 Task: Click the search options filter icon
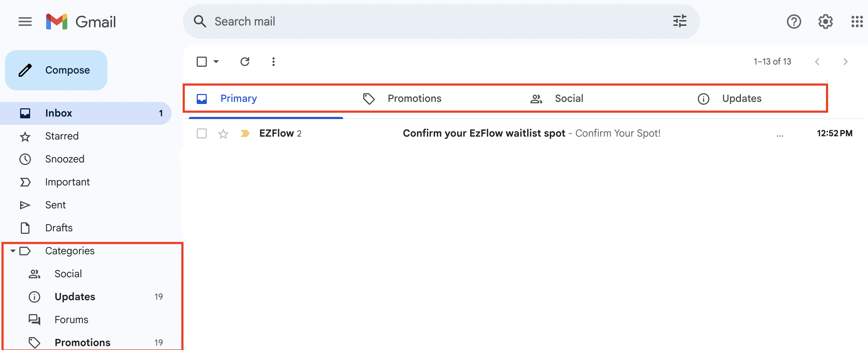coord(680,21)
